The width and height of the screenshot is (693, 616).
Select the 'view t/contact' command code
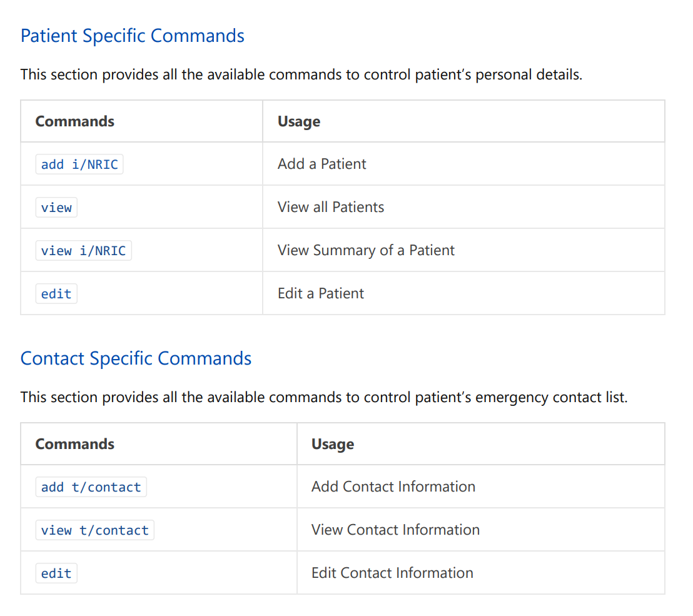(94, 530)
